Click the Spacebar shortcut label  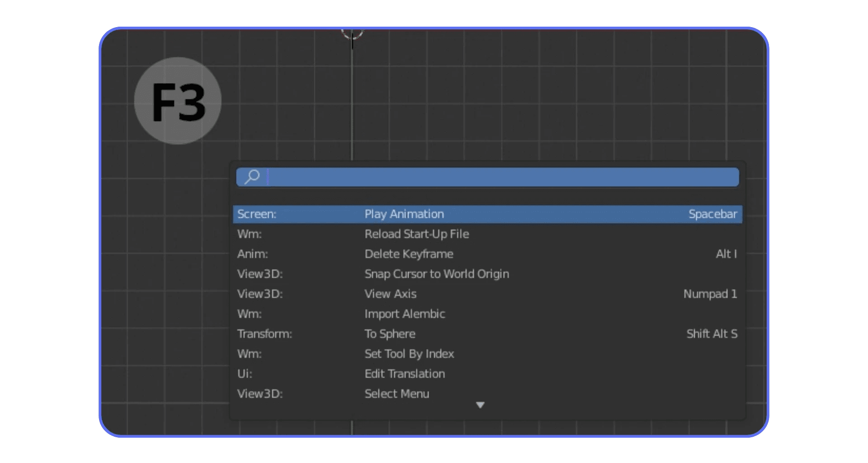(713, 214)
